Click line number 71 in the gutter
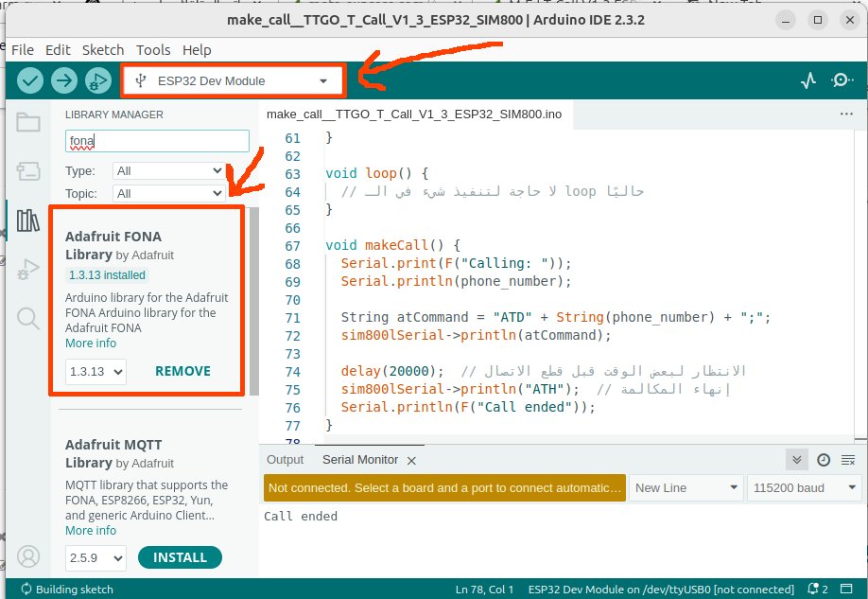Image resolution: width=868 pixels, height=599 pixels. point(292,318)
